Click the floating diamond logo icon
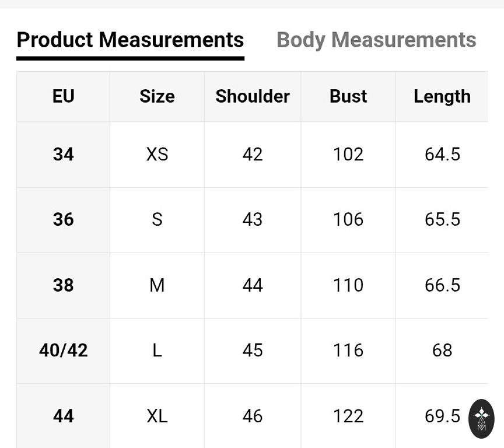504x448 pixels. 481,418
